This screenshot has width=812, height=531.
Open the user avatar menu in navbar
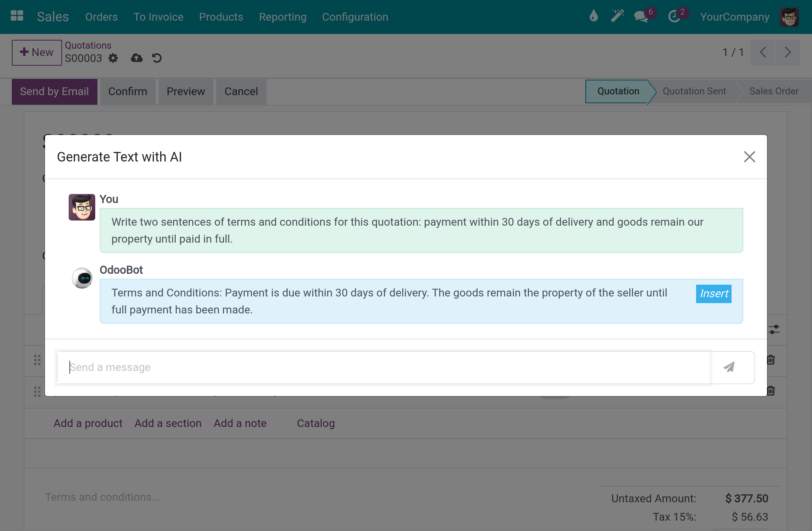[x=789, y=17]
